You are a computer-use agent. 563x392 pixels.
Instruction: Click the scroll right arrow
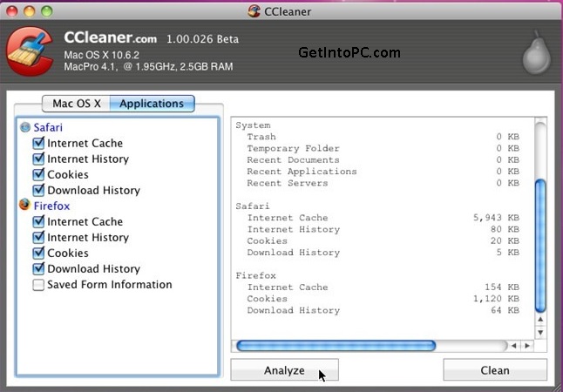(527, 346)
